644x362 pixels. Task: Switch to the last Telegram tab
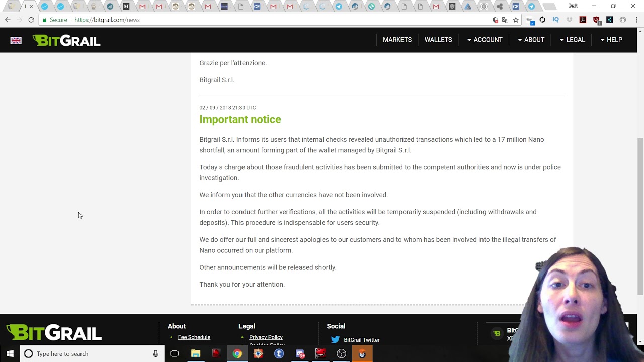531,7
